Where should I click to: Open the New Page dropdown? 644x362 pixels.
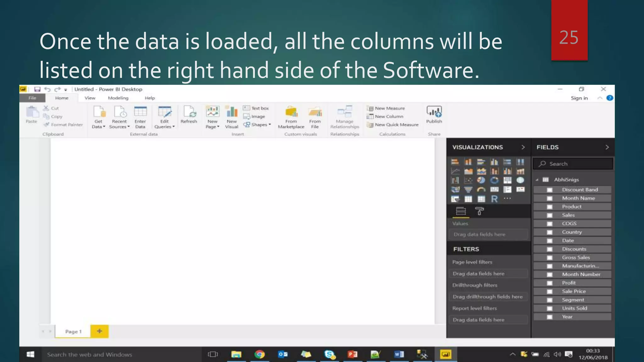click(213, 127)
